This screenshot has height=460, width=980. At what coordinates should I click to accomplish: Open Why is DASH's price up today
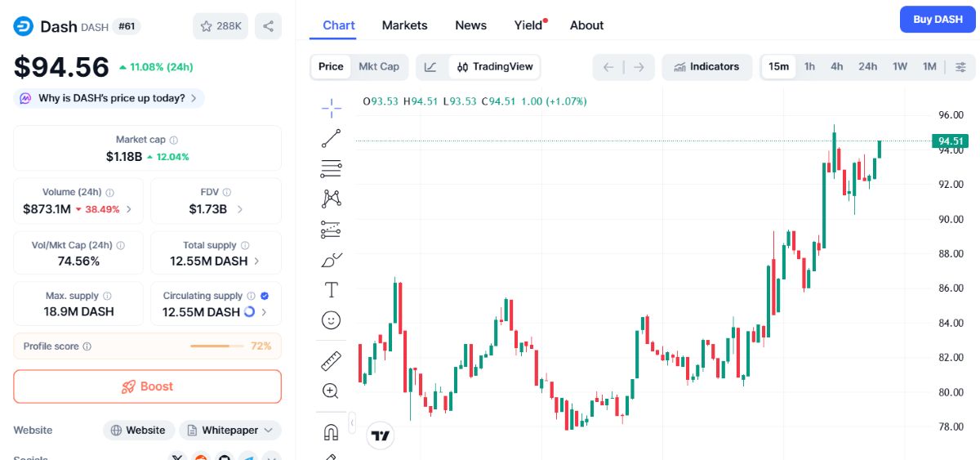point(109,98)
